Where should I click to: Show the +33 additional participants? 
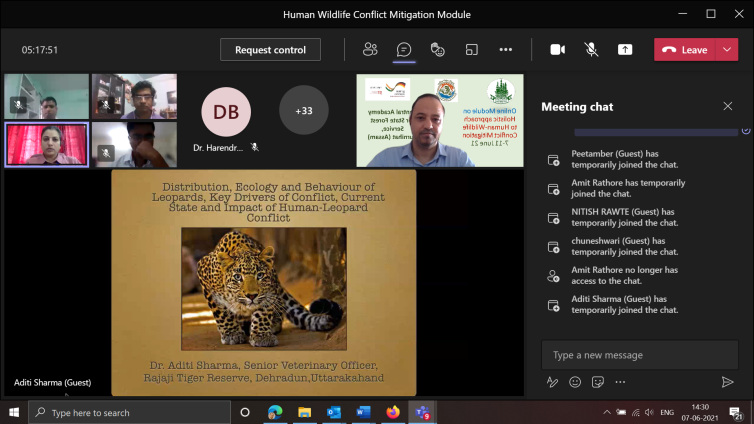[x=303, y=110]
